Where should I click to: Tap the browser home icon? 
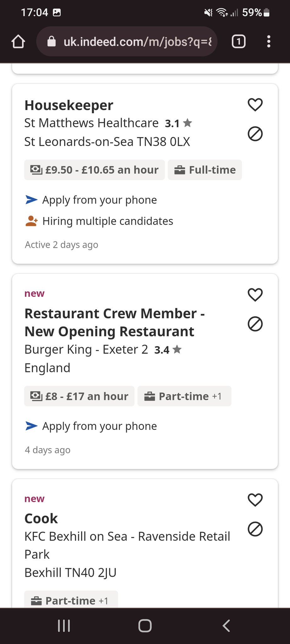(x=18, y=42)
